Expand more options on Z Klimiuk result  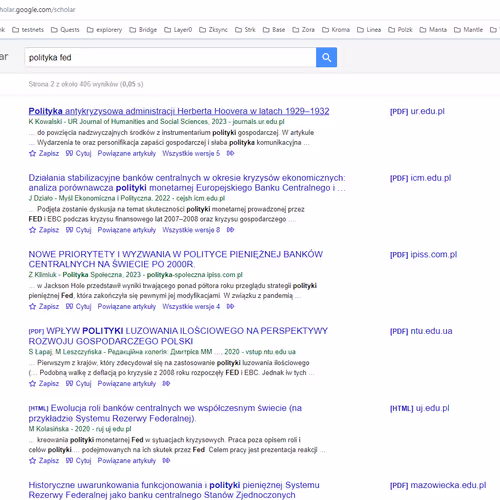coord(230,306)
